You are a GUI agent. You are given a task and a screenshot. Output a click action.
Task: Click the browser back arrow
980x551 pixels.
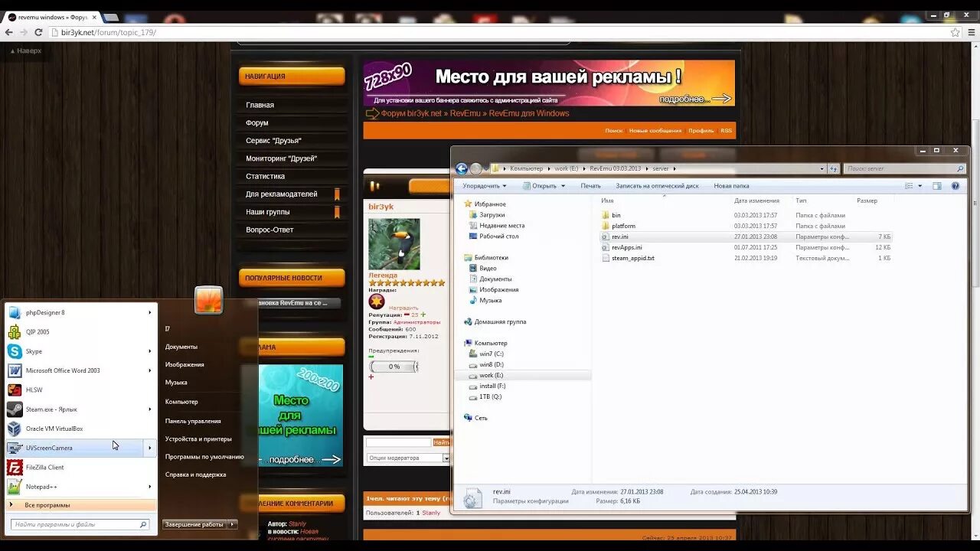(9, 32)
